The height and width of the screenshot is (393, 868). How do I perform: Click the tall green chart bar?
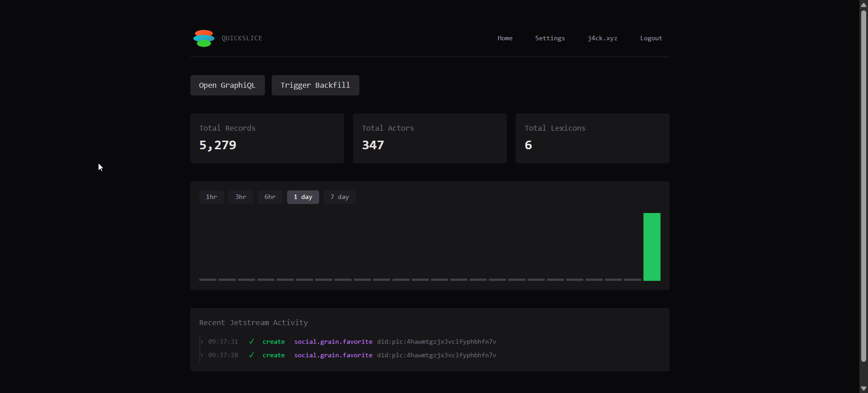651,247
